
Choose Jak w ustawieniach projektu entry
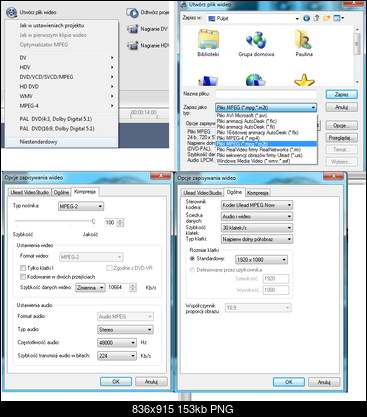[x=62, y=25]
